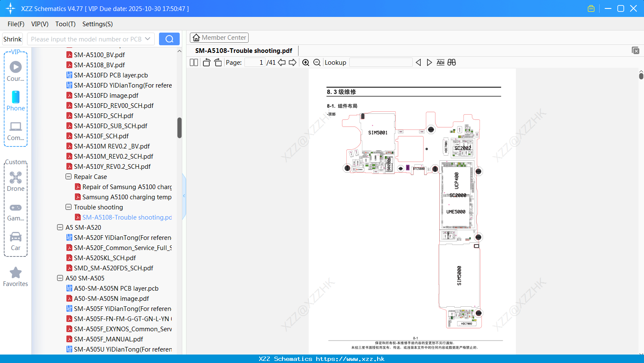Zoom in on the PDF
The image size is (644, 363).
[306, 62]
